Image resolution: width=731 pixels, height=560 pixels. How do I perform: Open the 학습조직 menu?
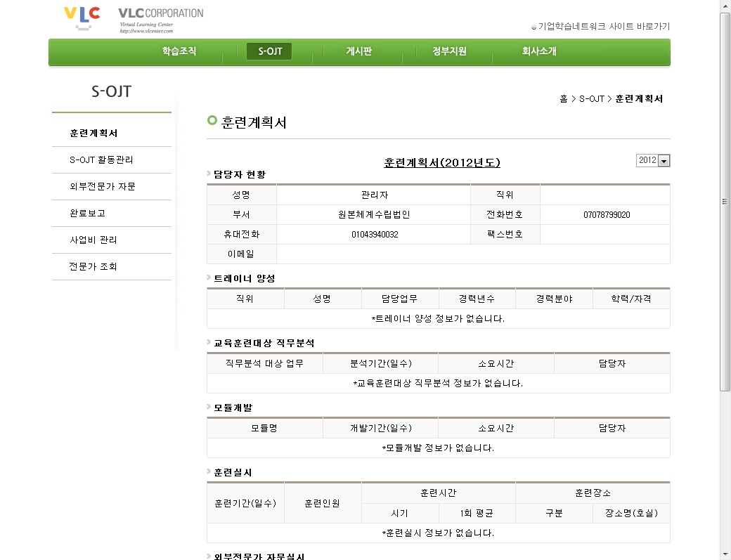point(179,51)
